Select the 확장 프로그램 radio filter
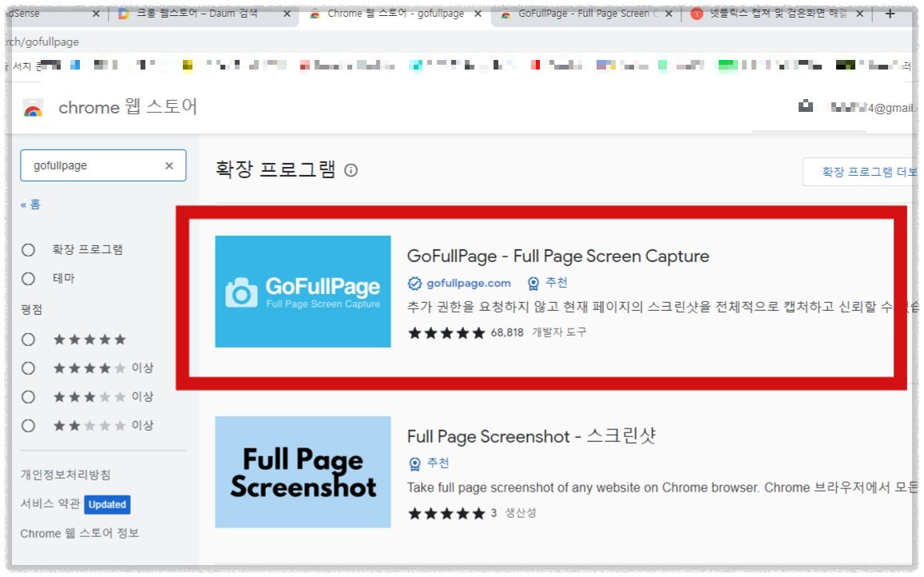The height and width of the screenshot is (577, 924). click(28, 250)
